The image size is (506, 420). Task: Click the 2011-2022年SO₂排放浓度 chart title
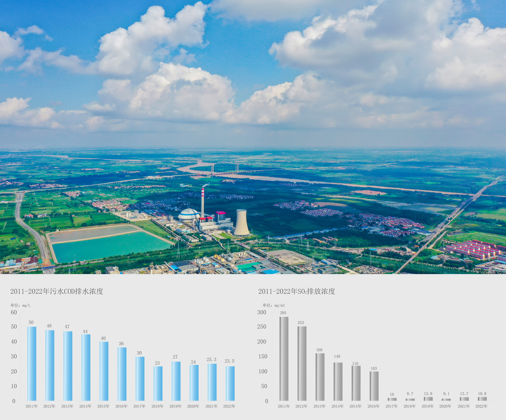coord(296,291)
